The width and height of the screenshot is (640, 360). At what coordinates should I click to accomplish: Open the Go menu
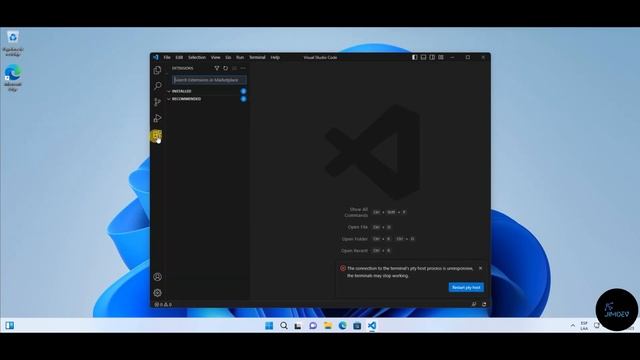[x=228, y=58]
